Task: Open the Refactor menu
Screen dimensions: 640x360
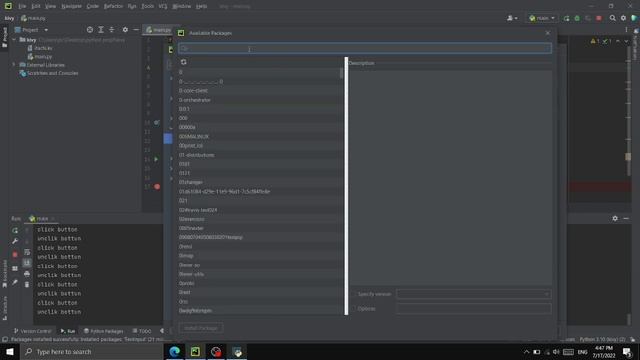Action: (113, 6)
